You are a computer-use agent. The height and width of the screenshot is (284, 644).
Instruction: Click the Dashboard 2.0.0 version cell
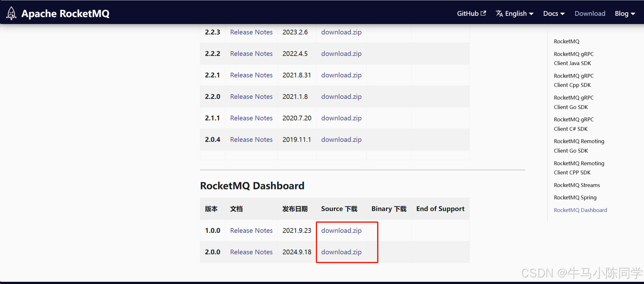(213, 252)
